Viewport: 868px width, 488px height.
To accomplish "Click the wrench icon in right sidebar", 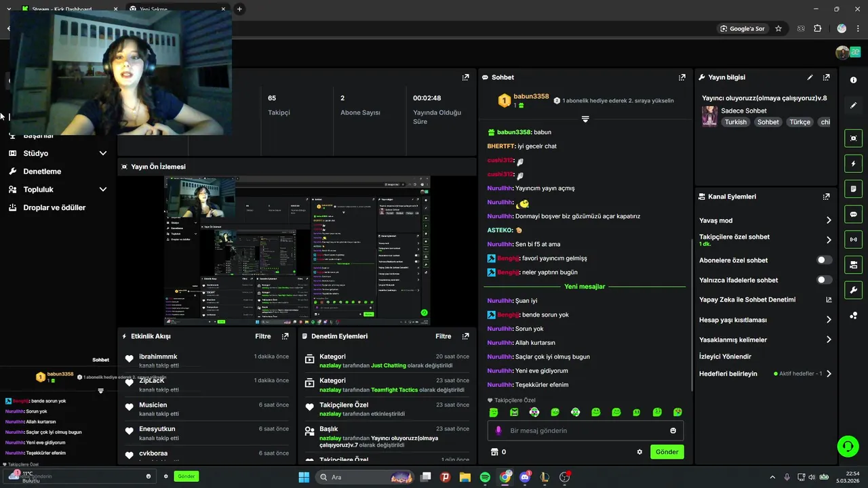I will pyautogui.click(x=853, y=290).
